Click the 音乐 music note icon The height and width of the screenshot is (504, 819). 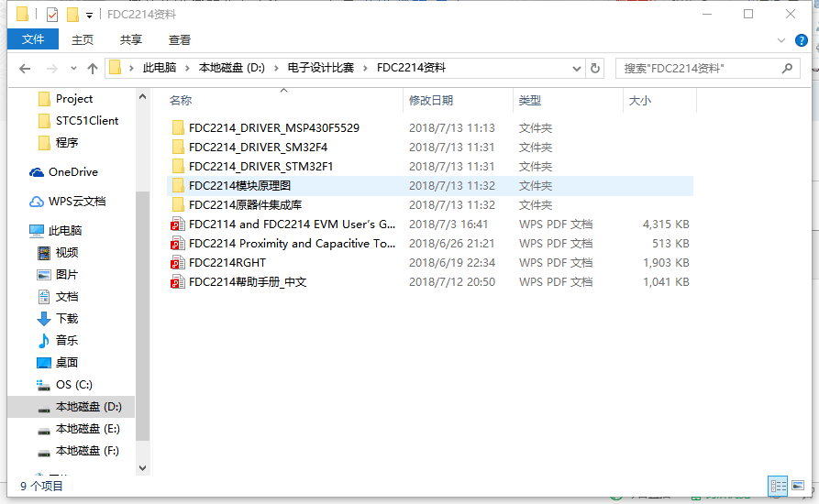(x=44, y=341)
